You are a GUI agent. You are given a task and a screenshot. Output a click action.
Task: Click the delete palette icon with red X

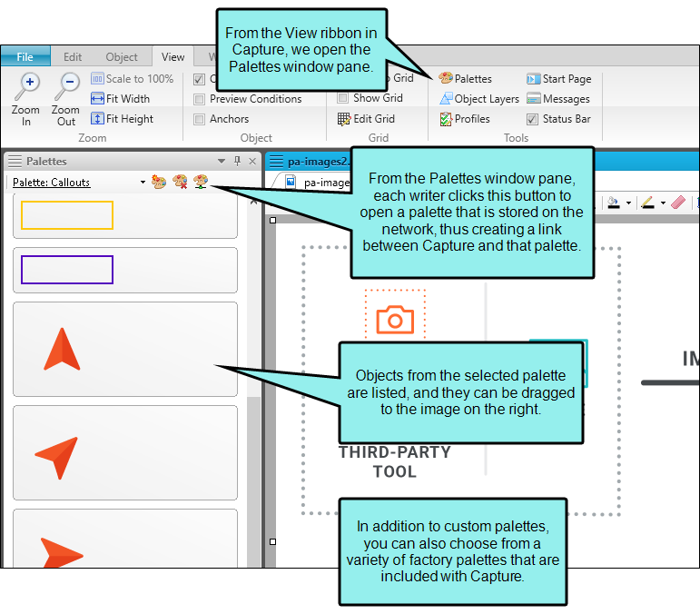180,182
